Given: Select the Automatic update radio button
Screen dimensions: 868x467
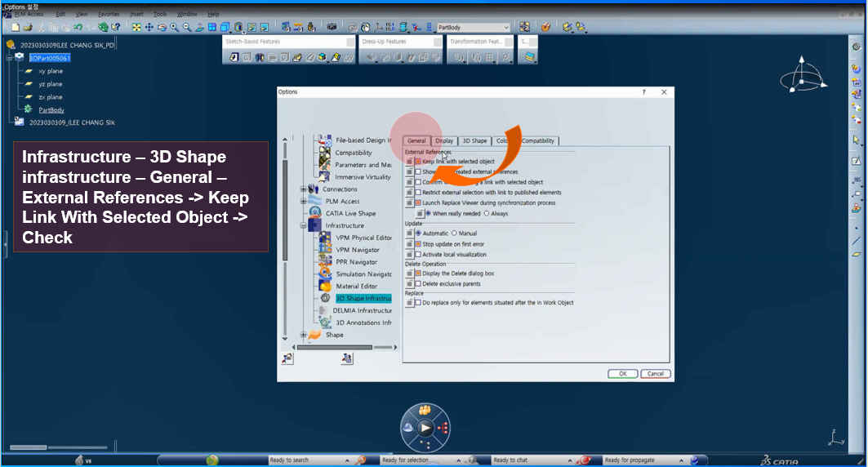Looking at the screenshot, I should tap(419, 233).
